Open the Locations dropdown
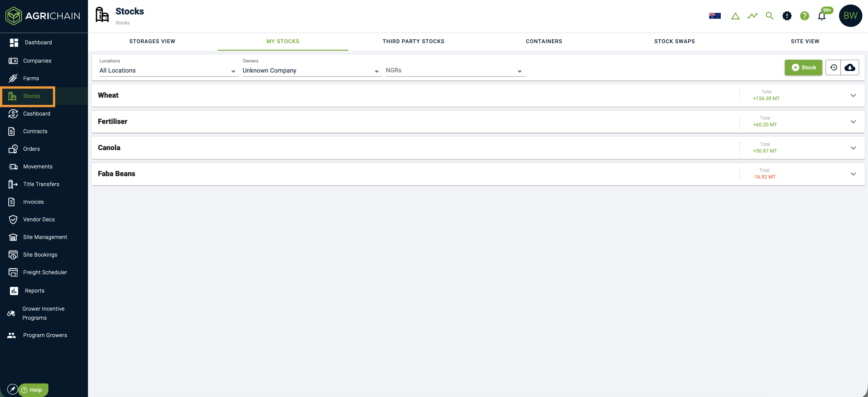This screenshot has height=397, width=868. [x=168, y=71]
